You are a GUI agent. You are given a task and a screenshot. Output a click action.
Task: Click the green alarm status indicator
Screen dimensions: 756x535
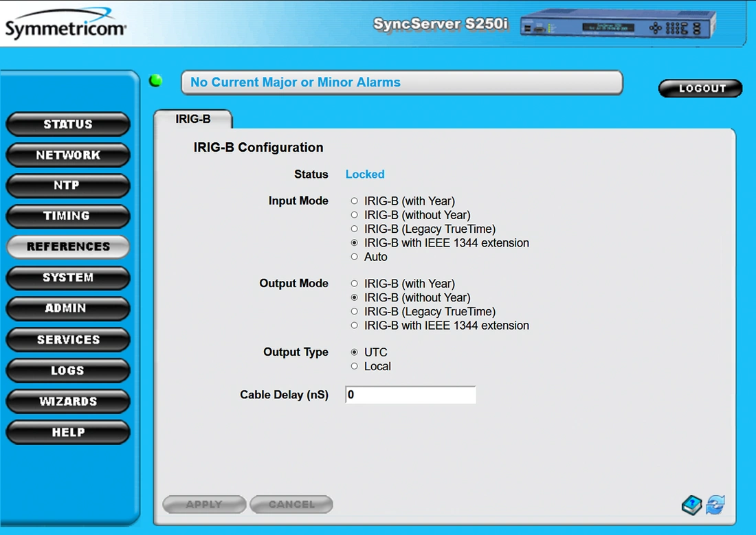pos(156,80)
